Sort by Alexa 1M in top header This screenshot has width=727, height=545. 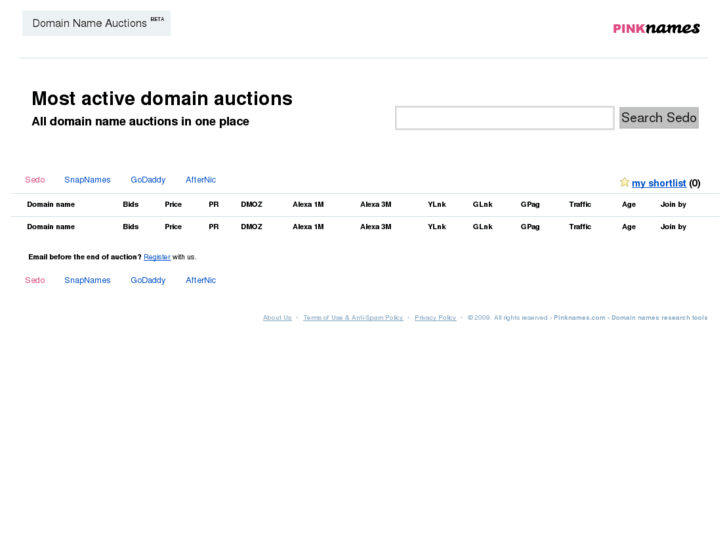pos(308,205)
